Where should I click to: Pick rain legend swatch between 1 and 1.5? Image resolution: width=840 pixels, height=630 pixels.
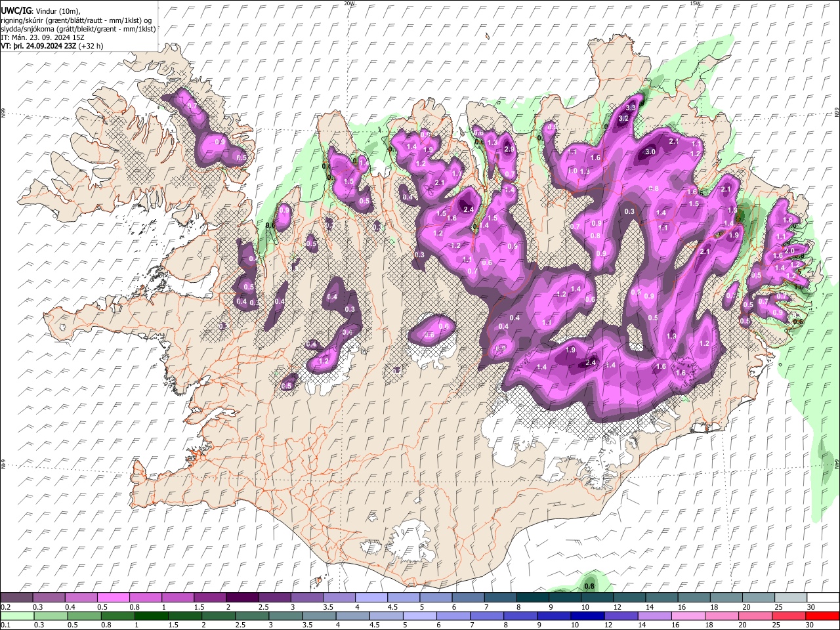point(152,616)
